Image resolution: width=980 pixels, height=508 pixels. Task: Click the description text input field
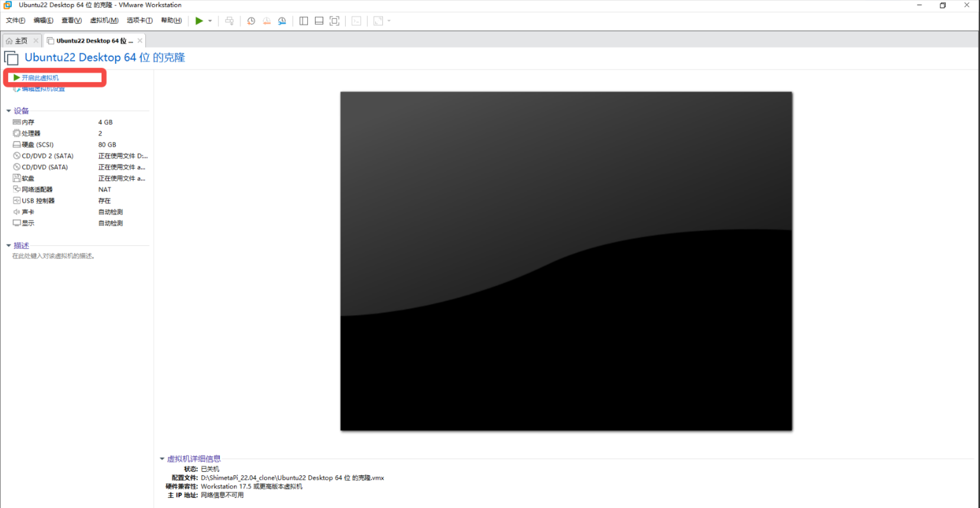54,256
